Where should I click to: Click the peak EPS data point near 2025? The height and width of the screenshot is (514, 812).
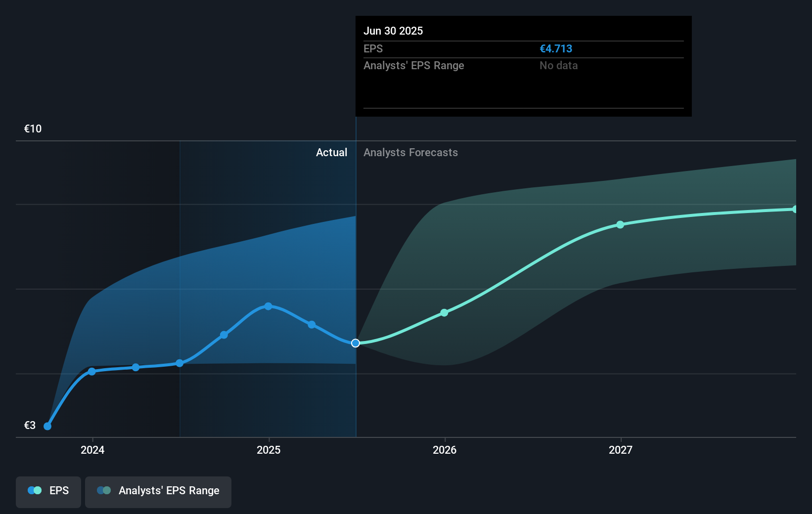[x=268, y=306]
